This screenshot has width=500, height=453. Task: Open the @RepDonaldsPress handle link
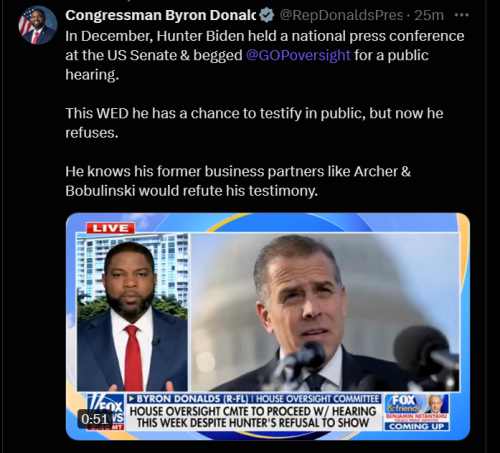(341, 15)
